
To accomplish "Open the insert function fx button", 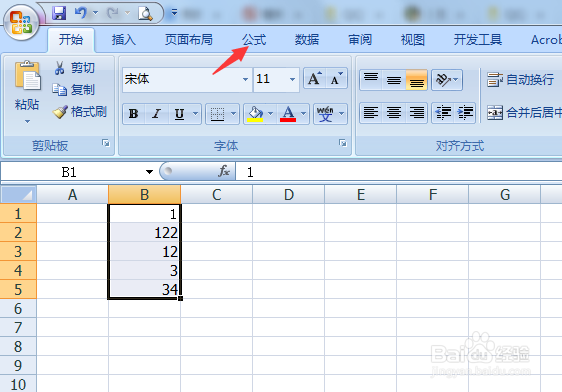I will click(x=224, y=171).
